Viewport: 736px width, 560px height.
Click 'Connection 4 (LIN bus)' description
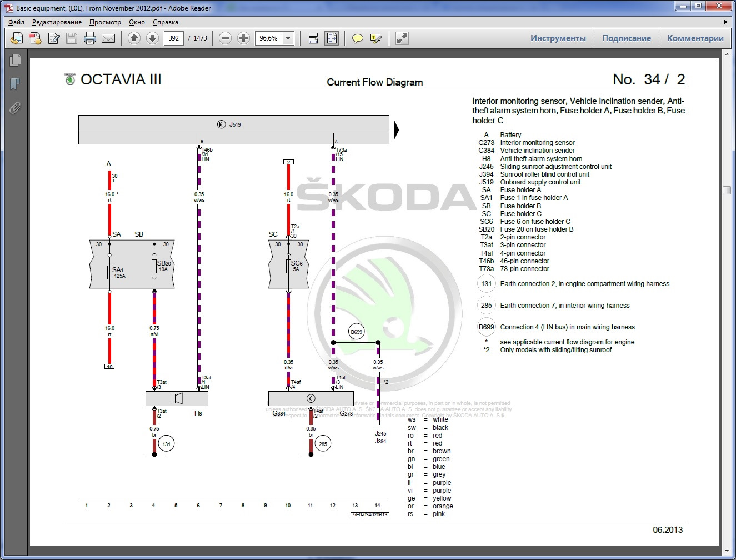[x=567, y=327]
